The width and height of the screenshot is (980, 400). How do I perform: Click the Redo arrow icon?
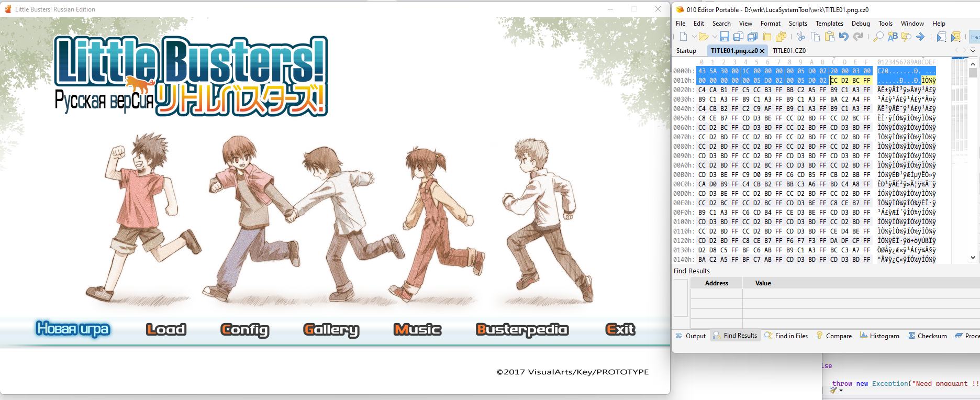tap(858, 37)
